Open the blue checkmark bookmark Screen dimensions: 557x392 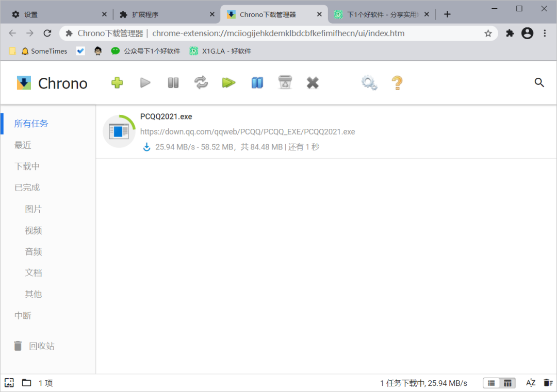point(80,51)
